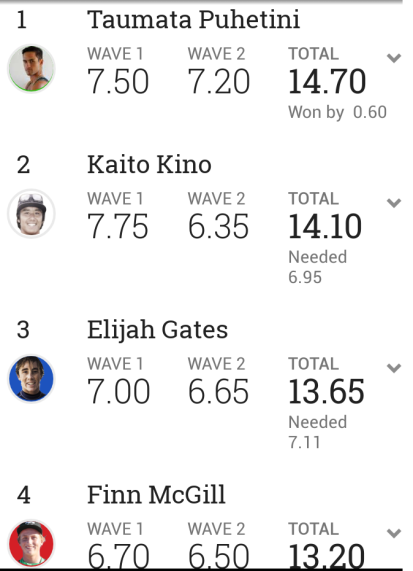Click Elijah Gates' 'Needed 7.11' text
Screen dimensions: 413x571
(317, 432)
